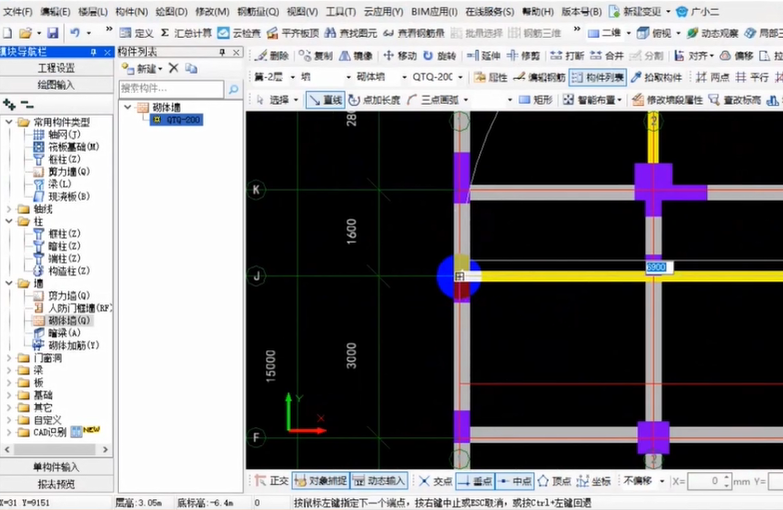Click 工程设置 project settings button
This screenshot has width=783, height=510.
click(56, 67)
